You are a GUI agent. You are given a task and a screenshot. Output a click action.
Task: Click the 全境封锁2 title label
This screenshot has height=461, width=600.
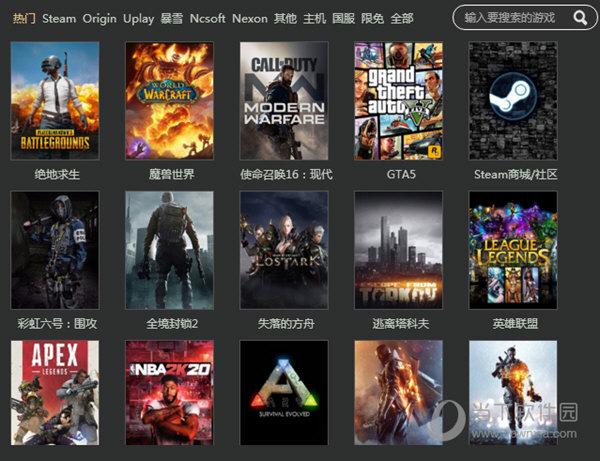(x=172, y=324)
